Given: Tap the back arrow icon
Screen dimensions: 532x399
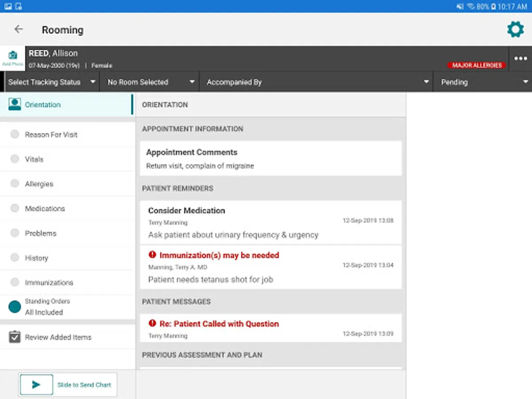Looking at the screenshot, I should (x=18, y=29).
